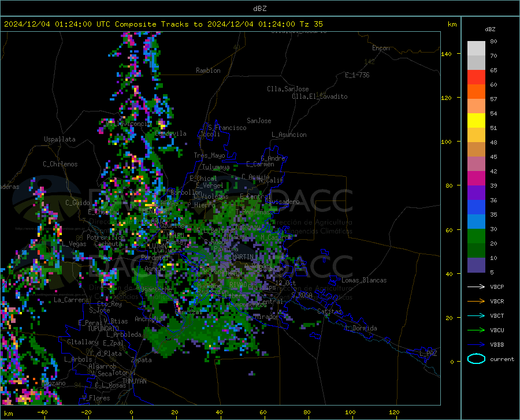Click the 'dBZ' heading above the color scale
The width and height of the screenshot is (520, 420).
click(490, 29)
